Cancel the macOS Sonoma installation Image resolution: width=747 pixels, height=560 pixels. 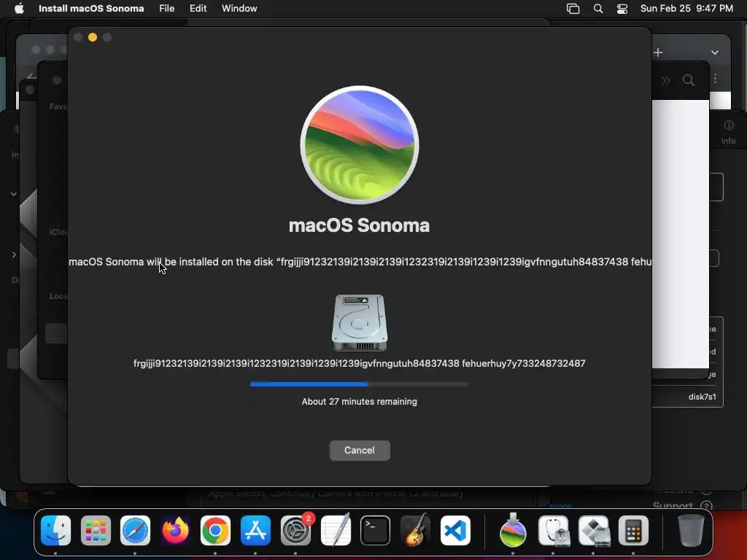360,451
